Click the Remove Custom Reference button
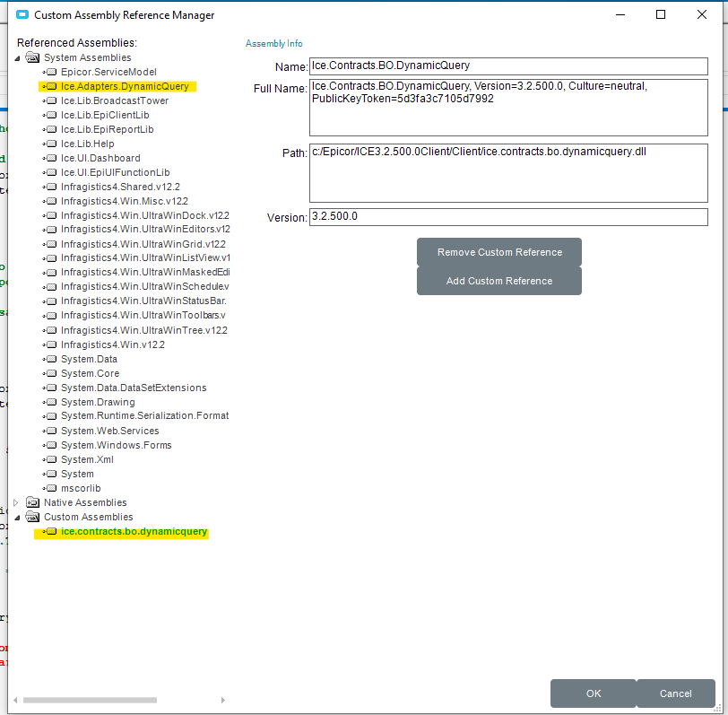 (499, 252)
